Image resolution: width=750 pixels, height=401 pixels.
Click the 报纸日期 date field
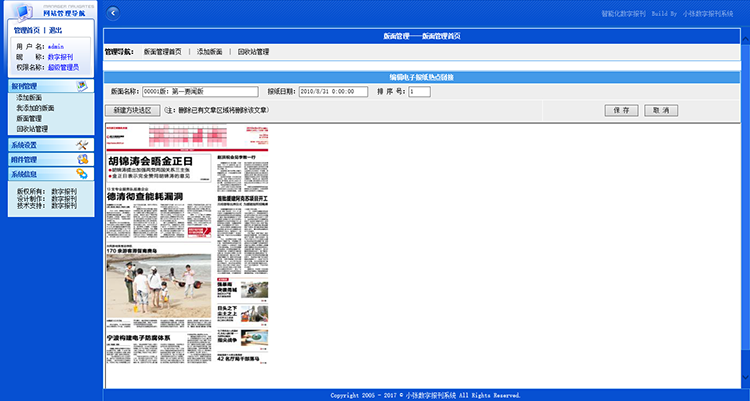[x=333, y=91]
